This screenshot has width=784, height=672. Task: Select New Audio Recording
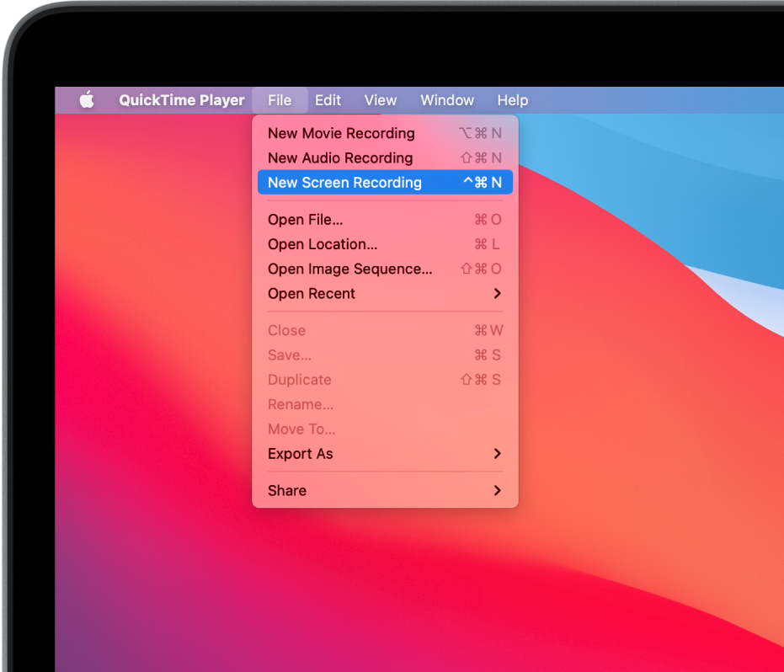(340, 157)
